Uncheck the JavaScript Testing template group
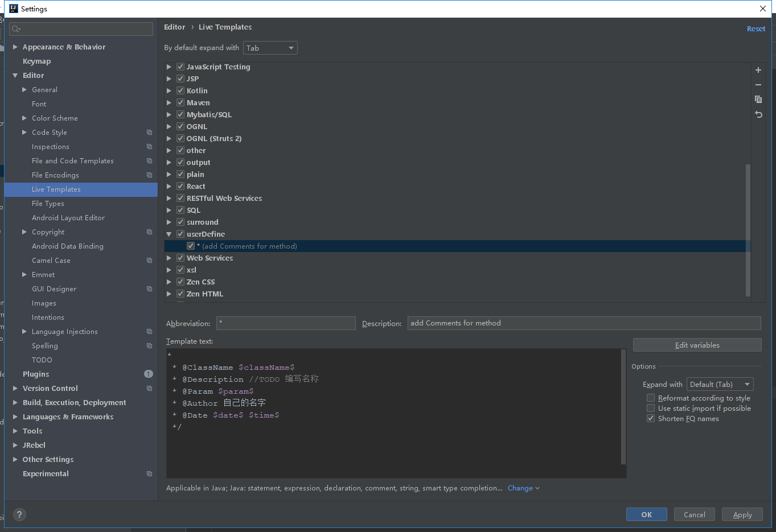The width and height of the screenshot is (776, 532). (x=180, y=67)
